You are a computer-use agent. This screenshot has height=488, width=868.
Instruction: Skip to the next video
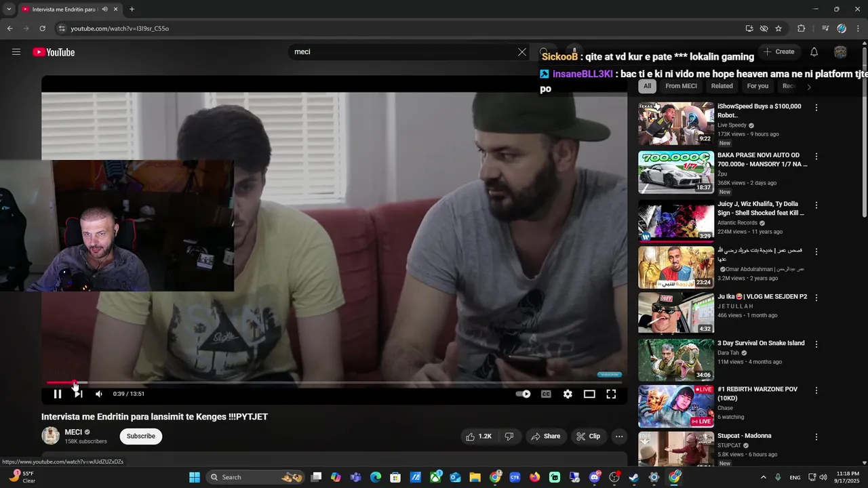(x=79, y=394)
